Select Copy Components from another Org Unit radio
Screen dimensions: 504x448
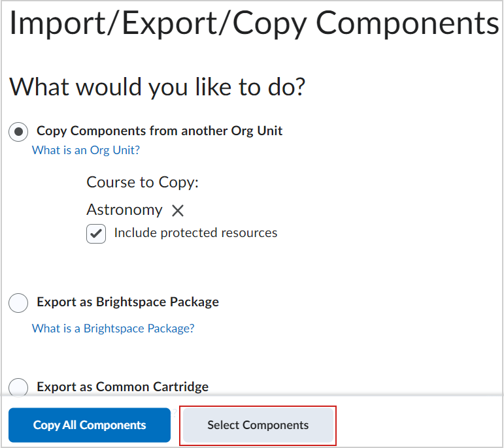[x=18, y=132]
